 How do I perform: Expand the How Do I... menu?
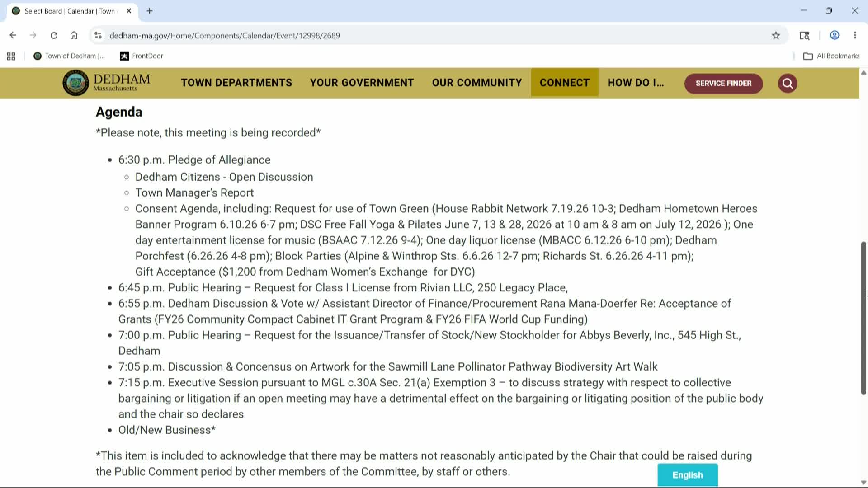(x=636, y=83)
